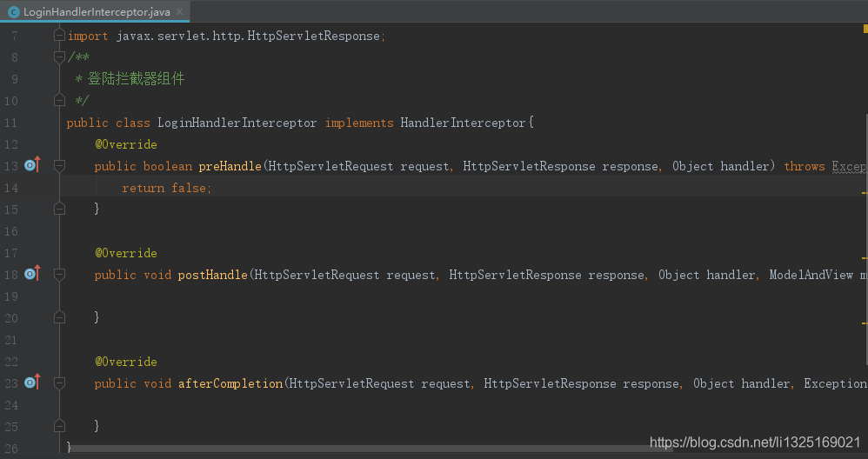Click the implements gutter icon on line 23
This screenshot has width=868, height=459.
pos(33,382)
